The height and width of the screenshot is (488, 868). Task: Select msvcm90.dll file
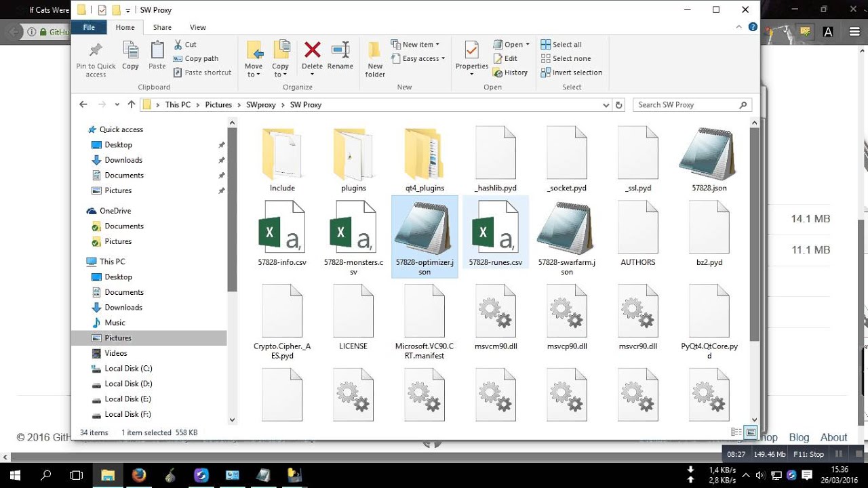tap(496, 317)
